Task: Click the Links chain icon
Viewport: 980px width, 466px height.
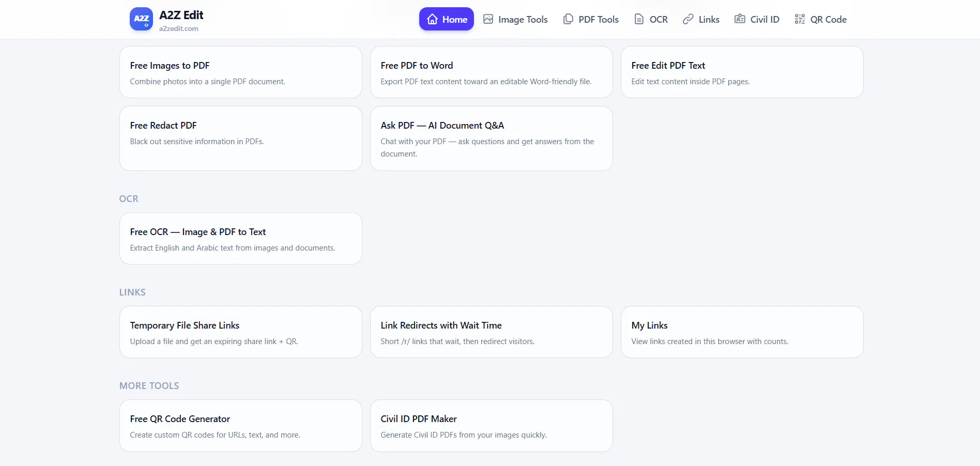Action: 688,19
